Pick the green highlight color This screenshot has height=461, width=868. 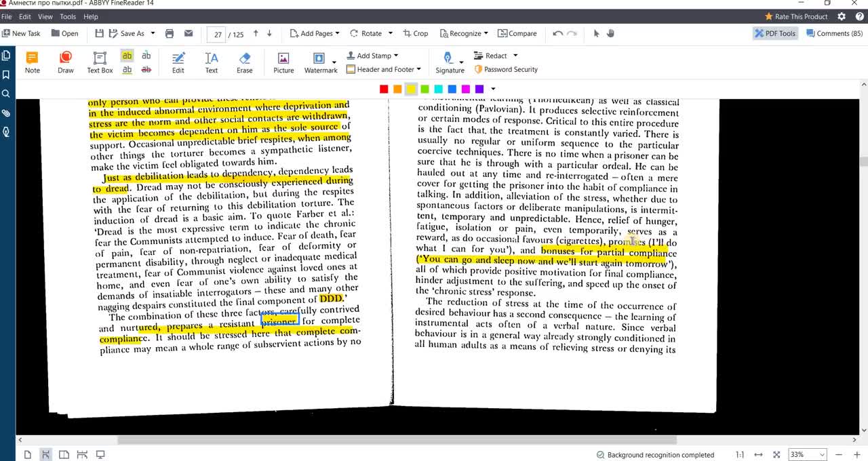click(x=425, y=89)
